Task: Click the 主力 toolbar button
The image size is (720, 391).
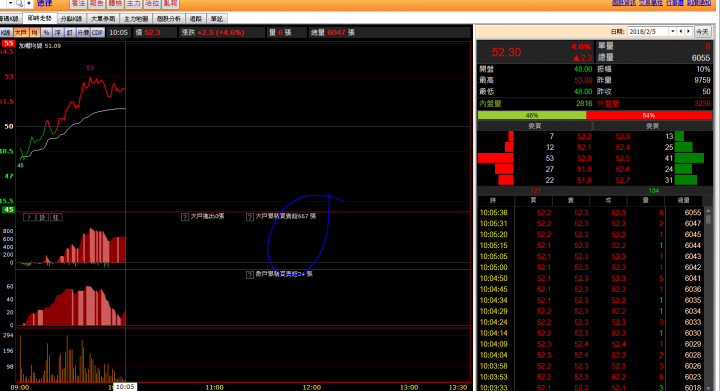Action: click(x=134, y=4)
